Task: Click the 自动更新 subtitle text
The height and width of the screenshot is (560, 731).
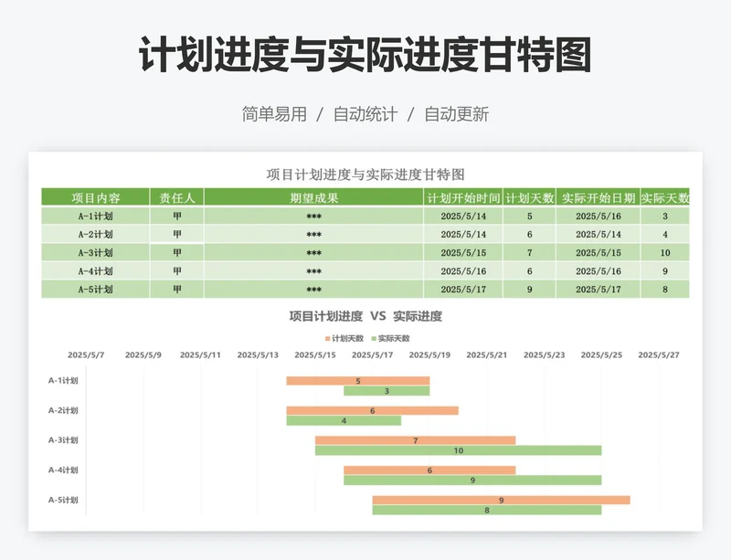Action: [x=456, y=114]
